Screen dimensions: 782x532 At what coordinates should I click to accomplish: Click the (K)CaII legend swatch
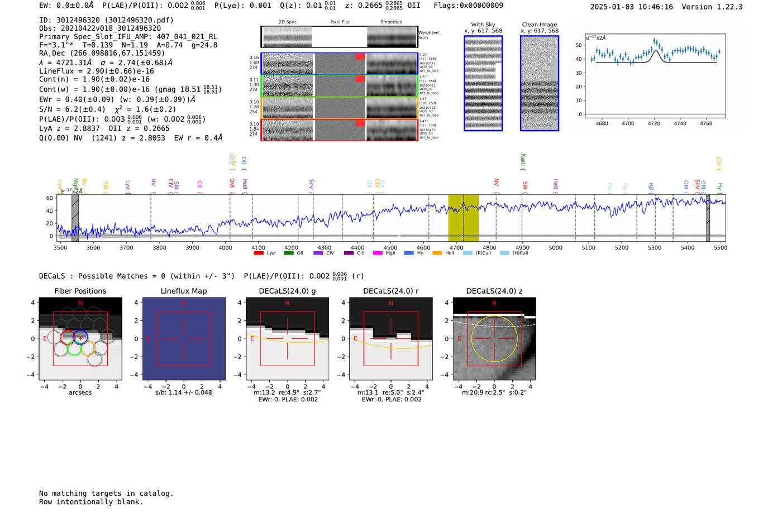pyautogui.click(x=468, y=253)
